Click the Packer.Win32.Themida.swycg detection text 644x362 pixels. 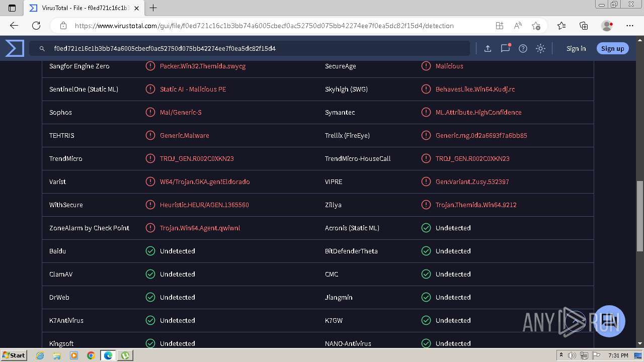(x=203, y=66)
